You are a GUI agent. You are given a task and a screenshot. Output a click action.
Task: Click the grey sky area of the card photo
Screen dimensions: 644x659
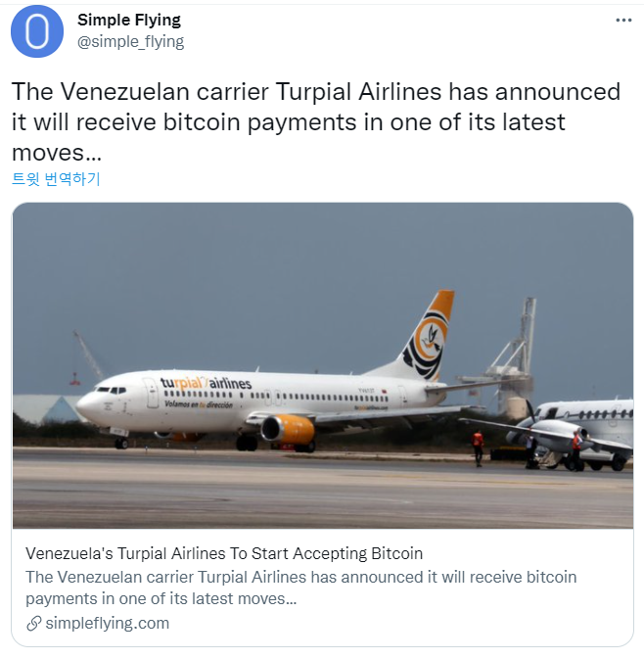[x=253, y=273]
